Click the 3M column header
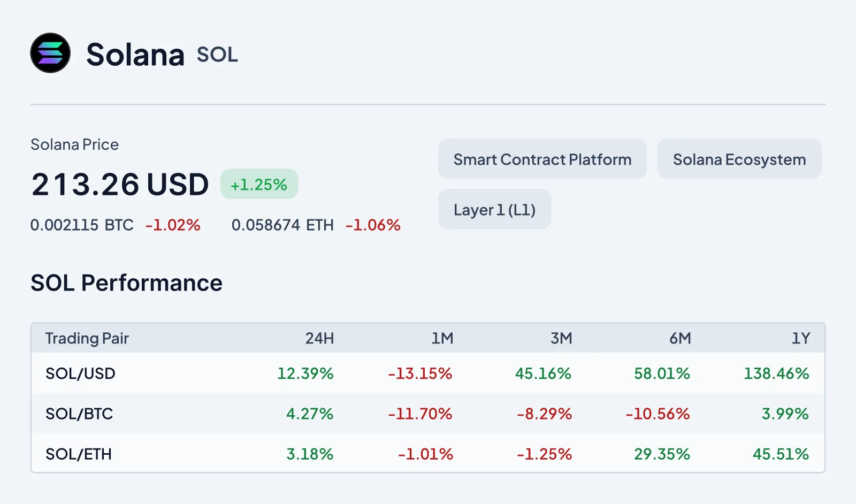This screenshot has height=504, width=856. 561,338
